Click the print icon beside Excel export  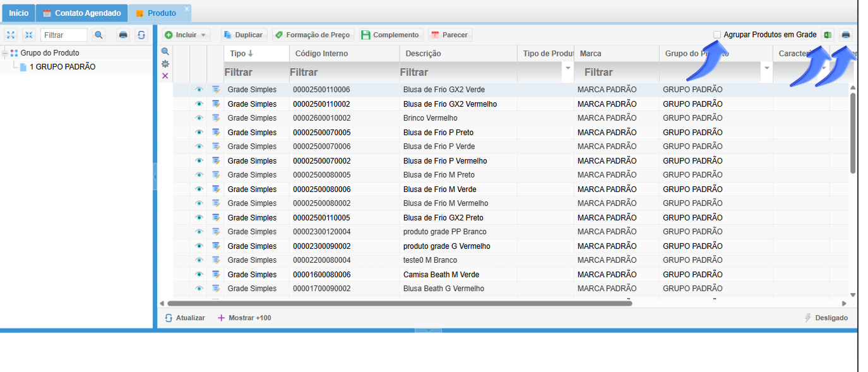[x=846, y=35]
